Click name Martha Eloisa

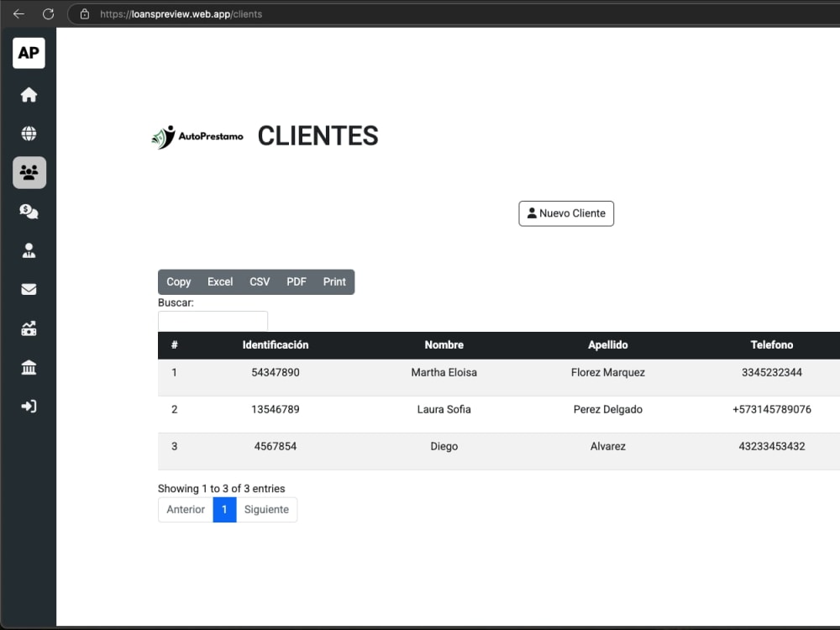[444, 372]
